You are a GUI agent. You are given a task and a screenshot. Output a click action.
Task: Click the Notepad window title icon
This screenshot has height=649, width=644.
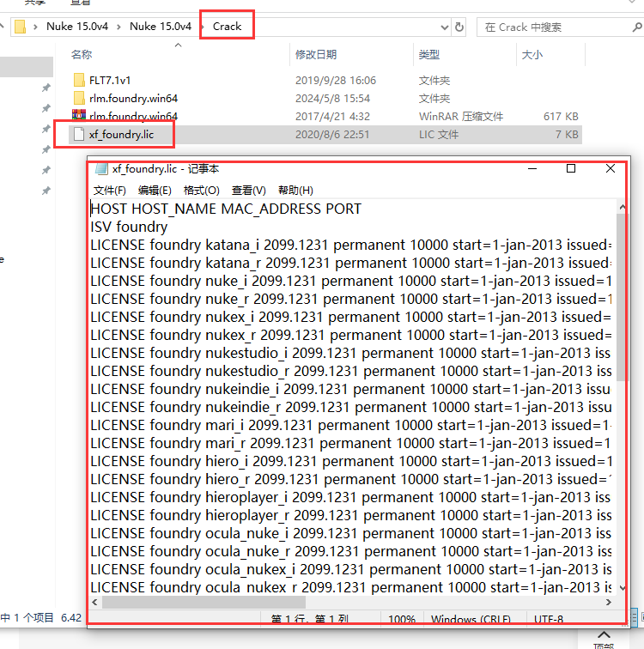[101, 169]
